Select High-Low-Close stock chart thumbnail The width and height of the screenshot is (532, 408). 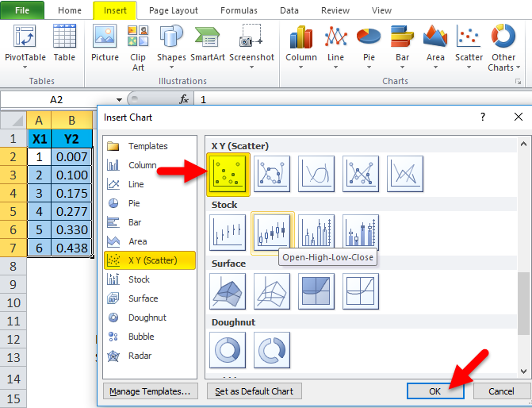[x=228, y=233]
